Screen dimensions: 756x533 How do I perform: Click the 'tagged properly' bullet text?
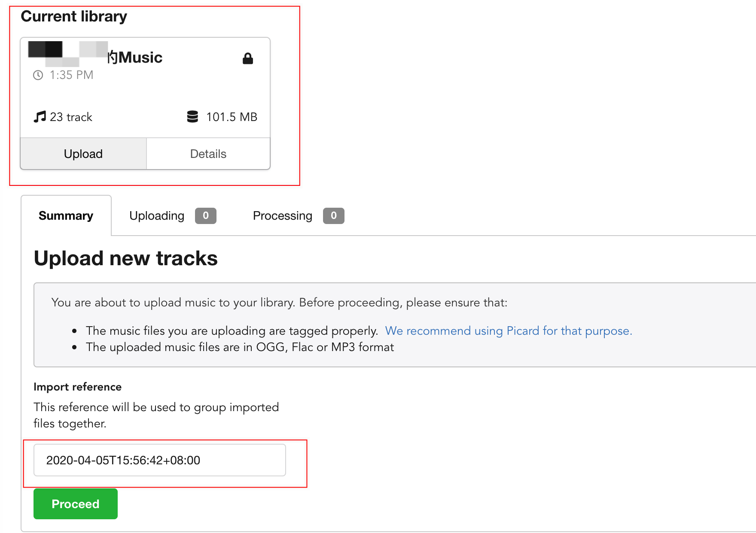click(232, 331)
